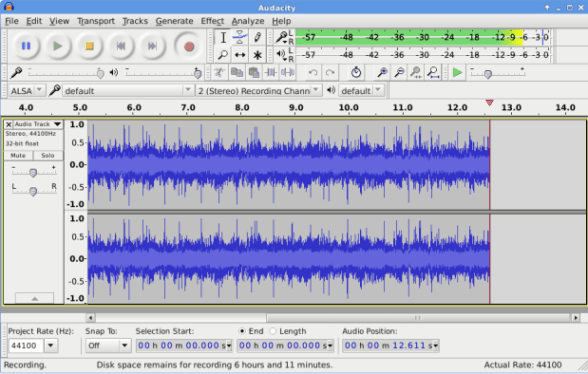588x374 pixels.
Task: Click the Trim audio toolbar icon
Action: click(270, 72)
